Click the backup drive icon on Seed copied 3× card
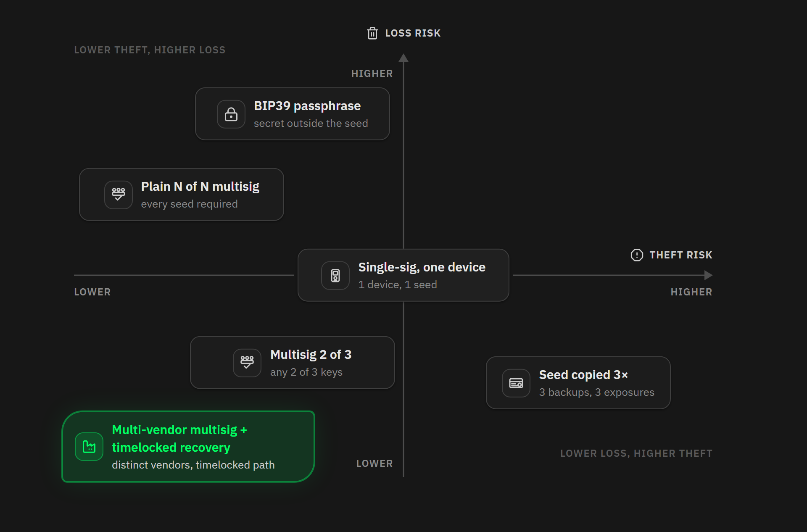The width and height of the screenshot is (807, 532). 516,383
